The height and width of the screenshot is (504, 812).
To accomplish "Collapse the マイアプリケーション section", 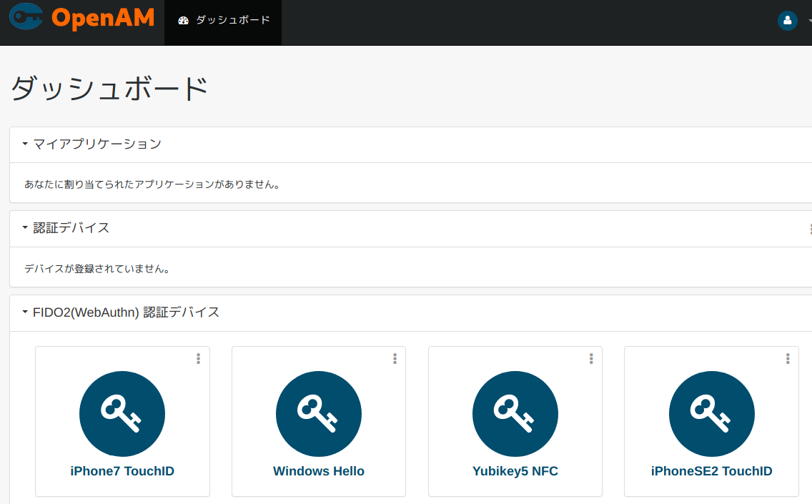I will [24, 144].
